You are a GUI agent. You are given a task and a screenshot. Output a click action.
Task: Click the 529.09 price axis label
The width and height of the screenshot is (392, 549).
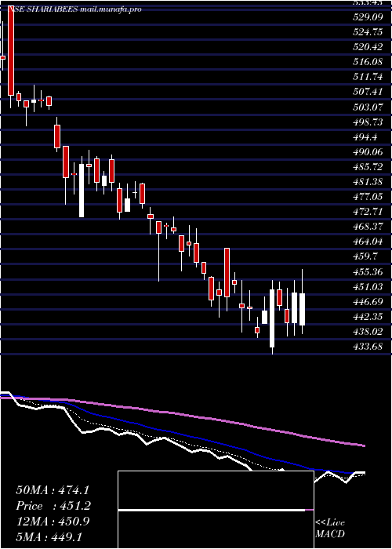click(366, 17)
